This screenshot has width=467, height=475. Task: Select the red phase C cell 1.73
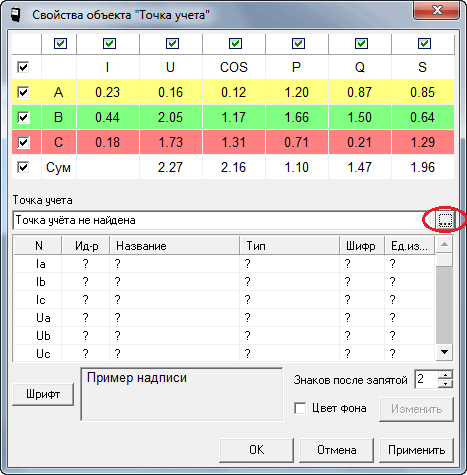click(171, 142)
